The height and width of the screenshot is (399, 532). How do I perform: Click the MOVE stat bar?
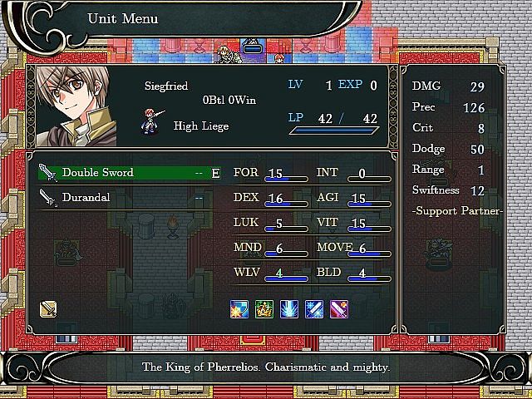369,254
